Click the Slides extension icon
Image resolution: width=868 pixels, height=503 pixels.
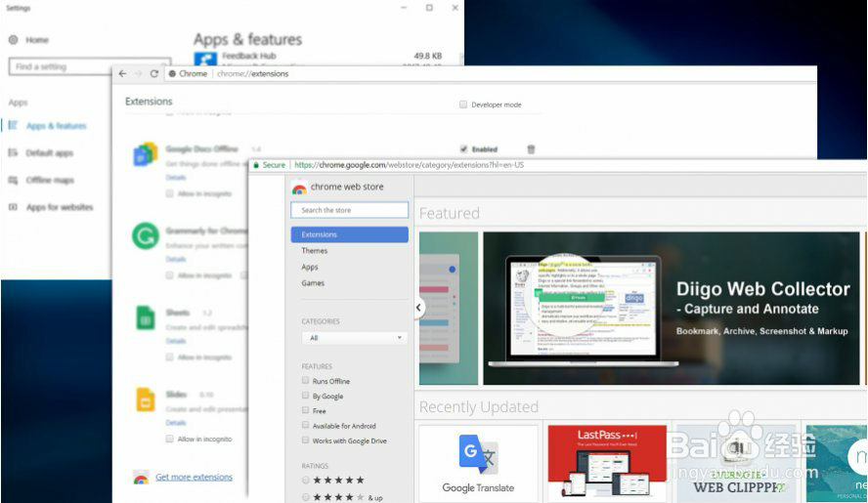coord(146,399)
